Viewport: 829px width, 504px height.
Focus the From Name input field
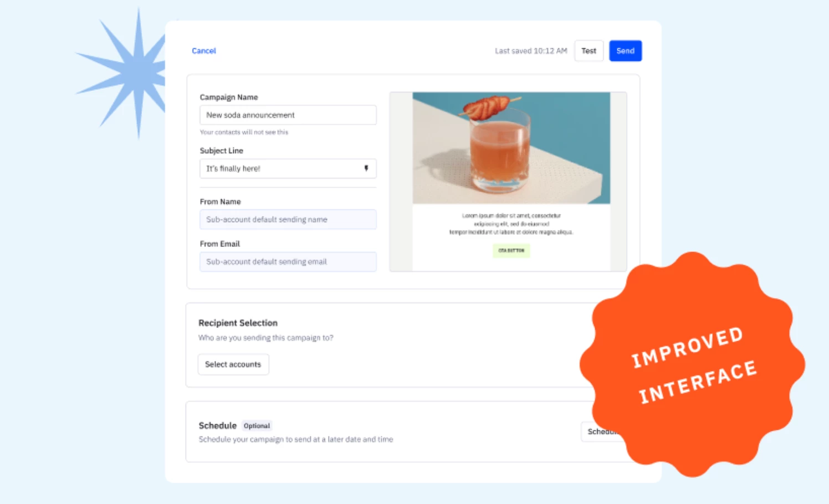pos(288,219)
